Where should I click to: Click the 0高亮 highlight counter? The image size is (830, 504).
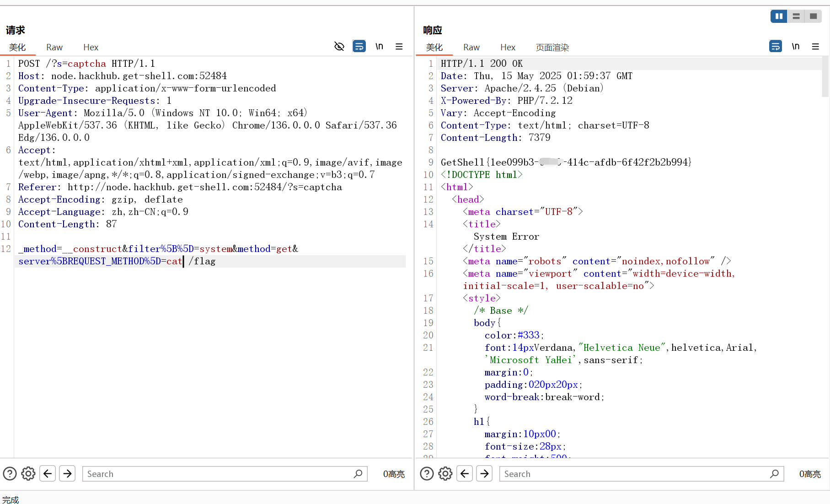(x=394, y=473)
